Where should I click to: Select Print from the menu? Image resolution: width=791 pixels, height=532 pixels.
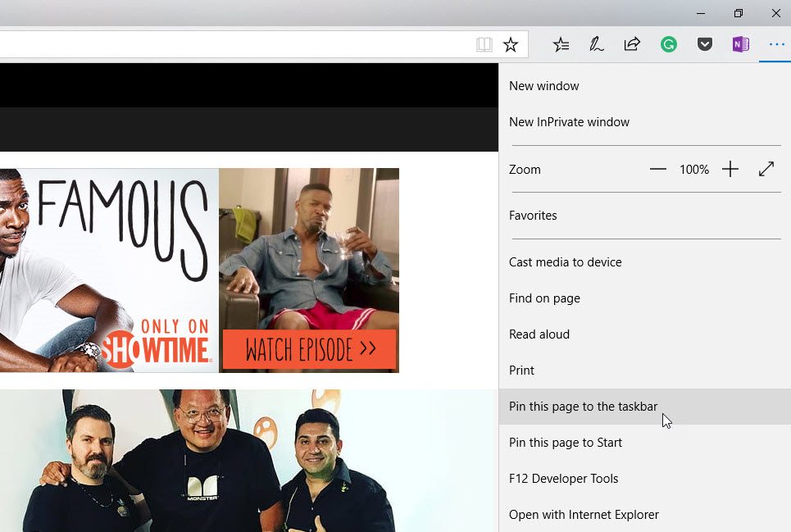[645, 371]
